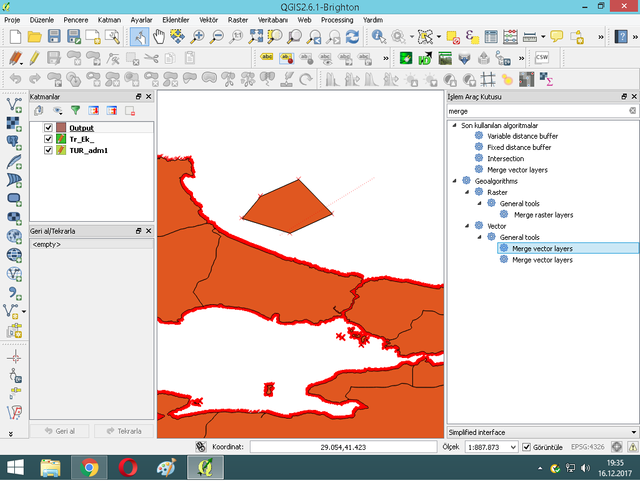Image resolution: width=640 pixels, height=486 pixels.
Task: Open the Proje menu
Action: coord(12,20)
